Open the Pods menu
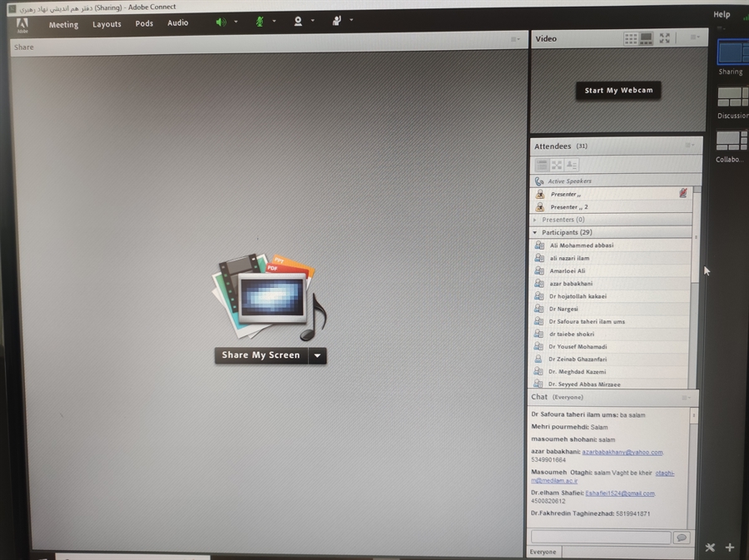 (144, 23)
